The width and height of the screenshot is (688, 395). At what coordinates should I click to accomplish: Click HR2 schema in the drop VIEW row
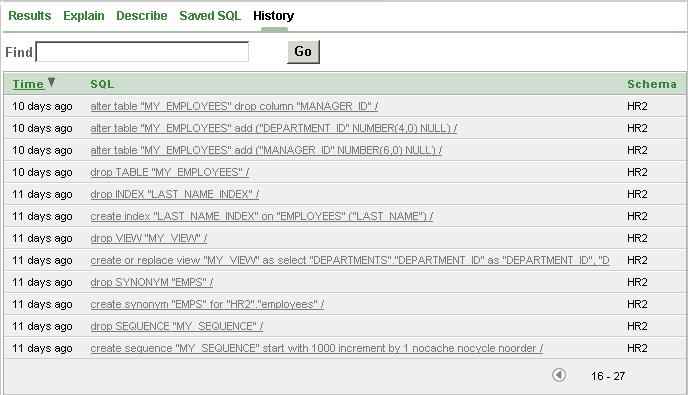637,238
